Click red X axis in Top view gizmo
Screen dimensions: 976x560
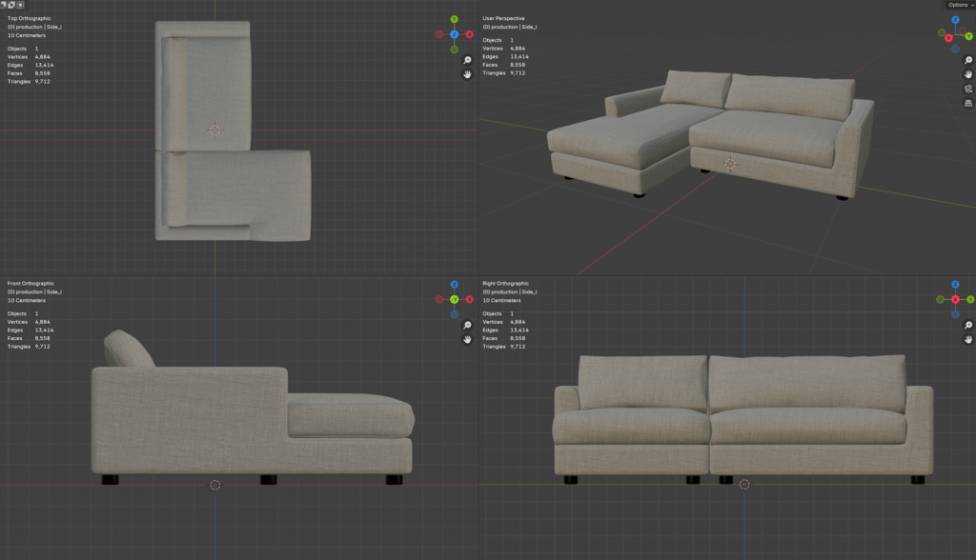pyautogui.click(x=469, y=34)
